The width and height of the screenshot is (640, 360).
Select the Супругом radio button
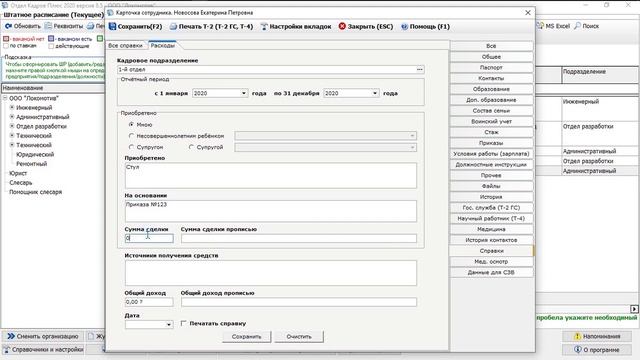tap(131, 147)
